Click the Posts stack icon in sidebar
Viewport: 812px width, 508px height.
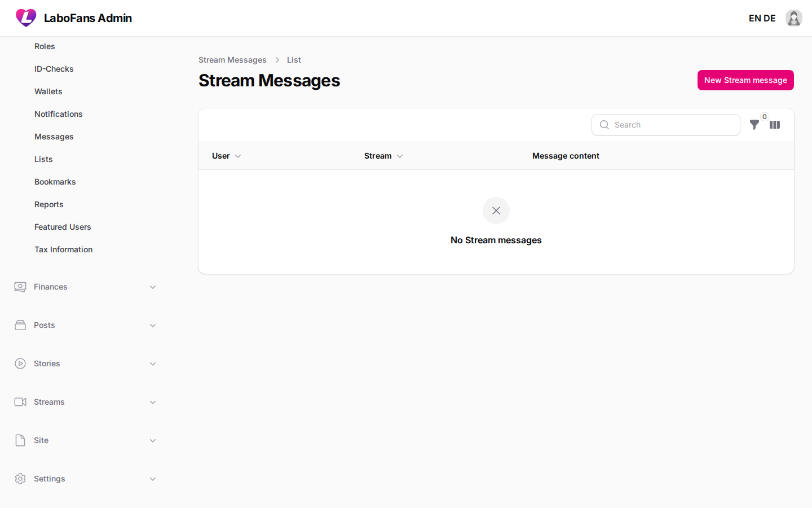click(20, 325)
